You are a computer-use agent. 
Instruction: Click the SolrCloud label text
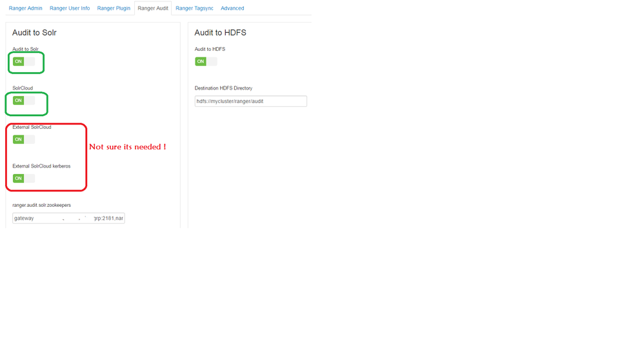[23, 88]
